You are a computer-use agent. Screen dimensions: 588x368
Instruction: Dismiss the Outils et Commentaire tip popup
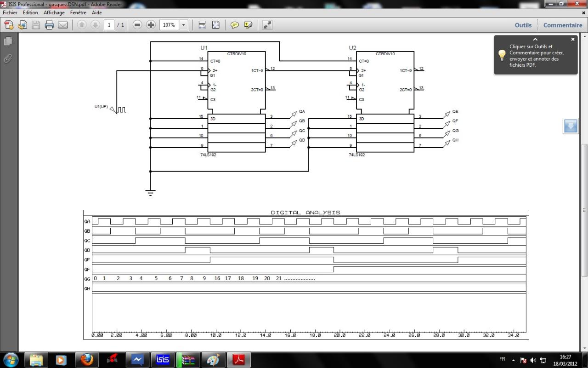[x=573, y=40]
